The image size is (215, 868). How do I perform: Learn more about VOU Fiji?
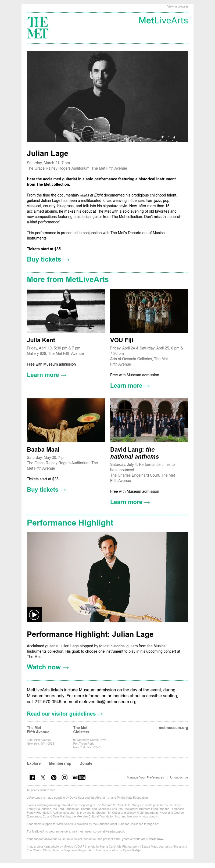click(130, 385)
